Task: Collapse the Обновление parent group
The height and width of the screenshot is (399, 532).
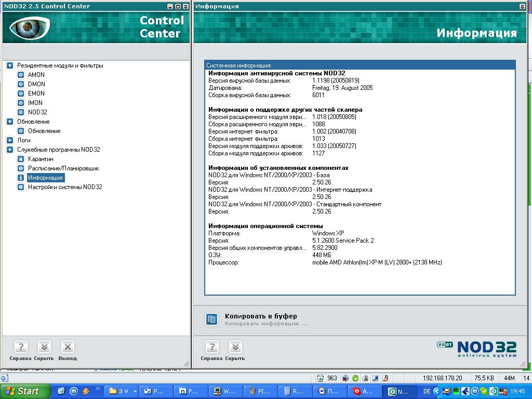Action: click(x=10, y=122)
